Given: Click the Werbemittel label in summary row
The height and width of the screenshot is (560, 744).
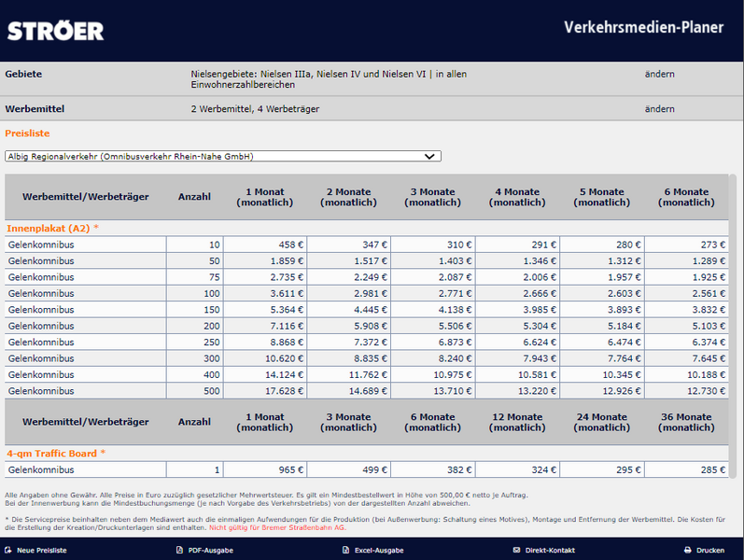Looking at the screenshot, I should tap(35, 108).
